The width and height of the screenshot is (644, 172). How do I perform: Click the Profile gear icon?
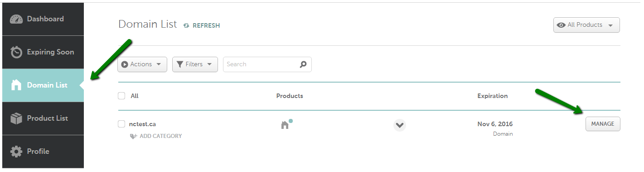click(16, 152)
